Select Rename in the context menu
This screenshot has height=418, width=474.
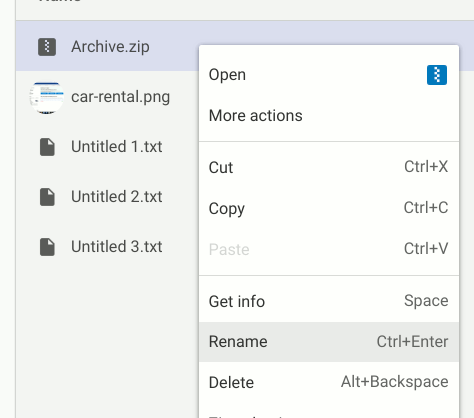tap(329, 342)
